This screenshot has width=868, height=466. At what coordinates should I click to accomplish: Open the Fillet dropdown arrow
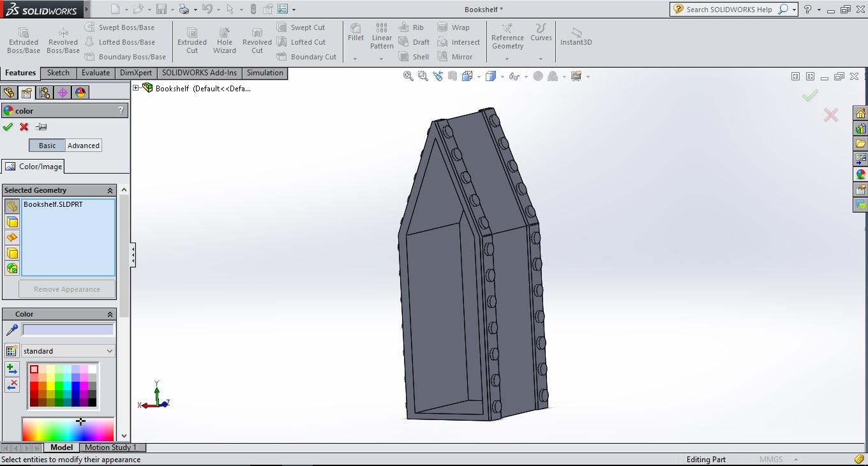pos(355,59)
